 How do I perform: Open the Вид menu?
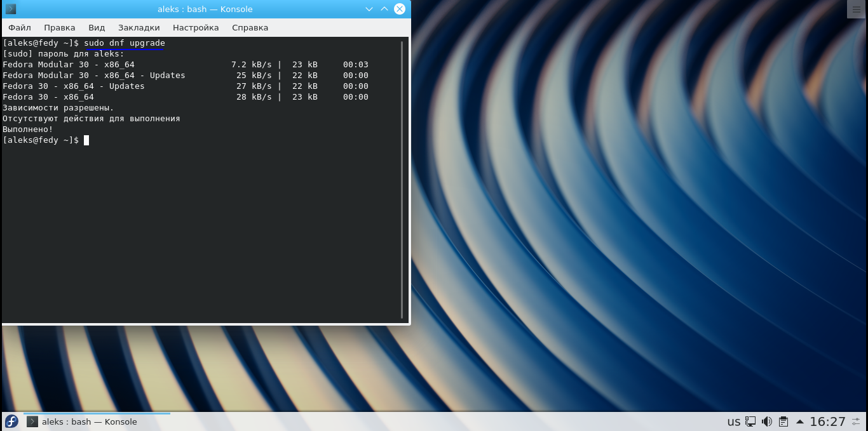[x=97, y=27]
